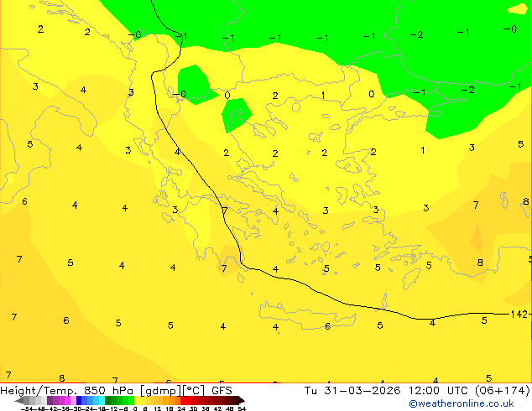Viewport: 532px width, 411px height.
Task: Pick the bright green legend swatch
Action: [131, 400]
